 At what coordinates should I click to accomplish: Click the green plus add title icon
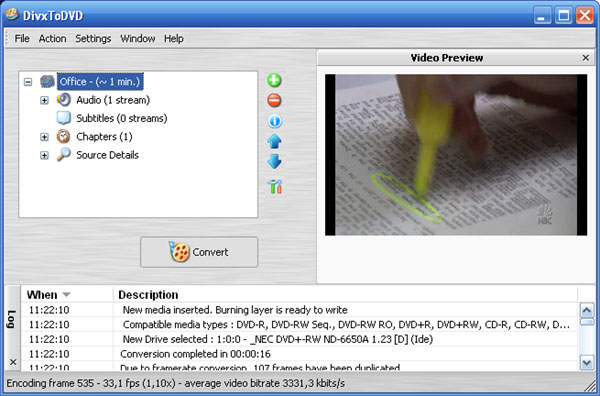(274, 80)
